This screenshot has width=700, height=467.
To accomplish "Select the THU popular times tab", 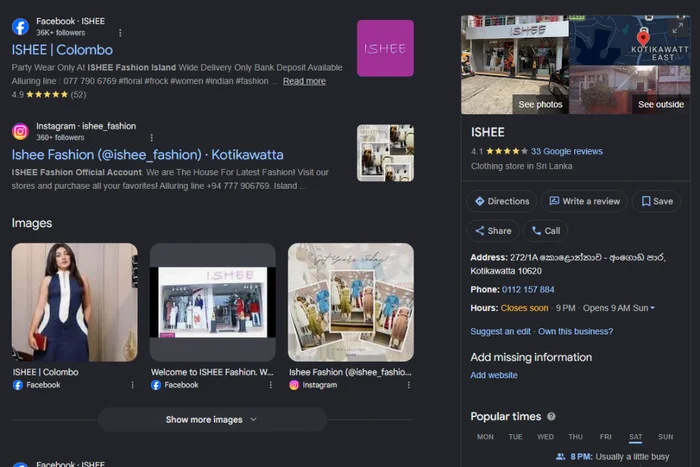I will pos(575,437).
